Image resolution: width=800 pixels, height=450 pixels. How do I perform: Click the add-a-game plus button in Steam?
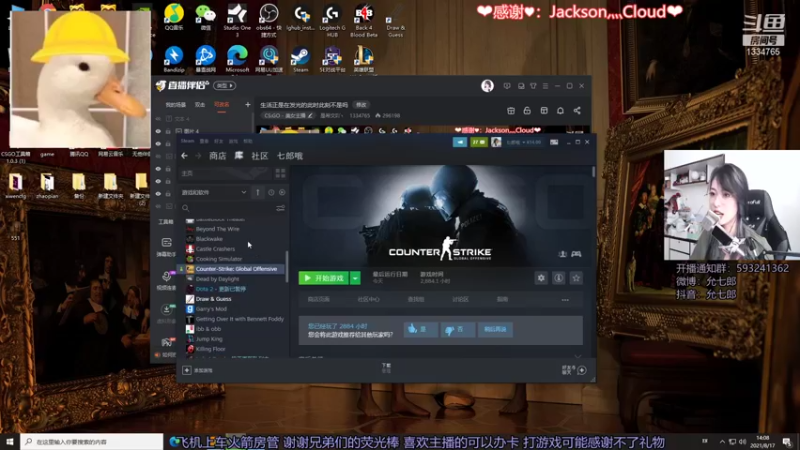[x=187, y=370]
